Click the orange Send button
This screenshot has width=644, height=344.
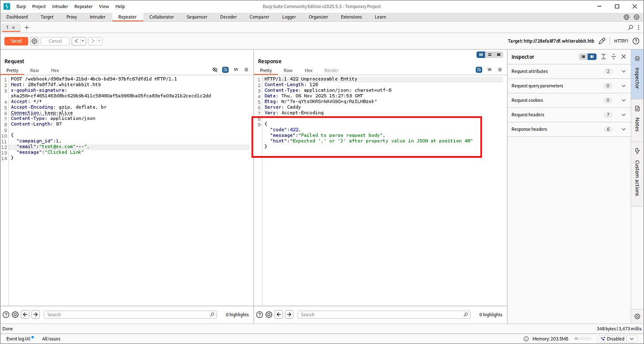(x=16, y=41)
